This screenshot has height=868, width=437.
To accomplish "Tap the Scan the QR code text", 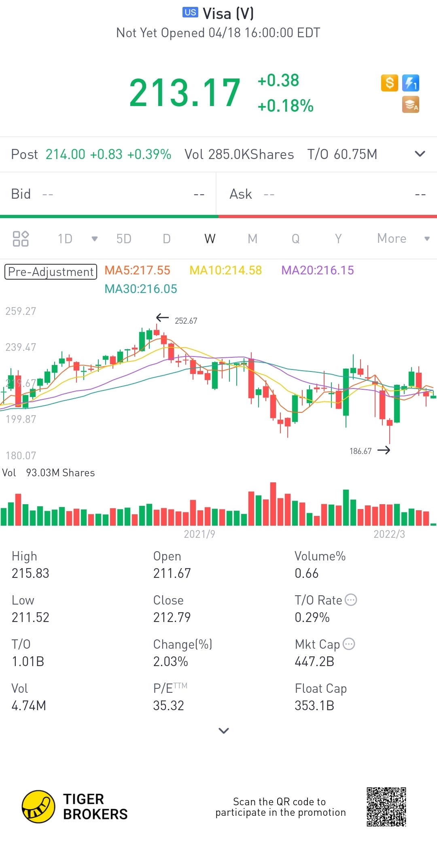I will coord(280,807).
